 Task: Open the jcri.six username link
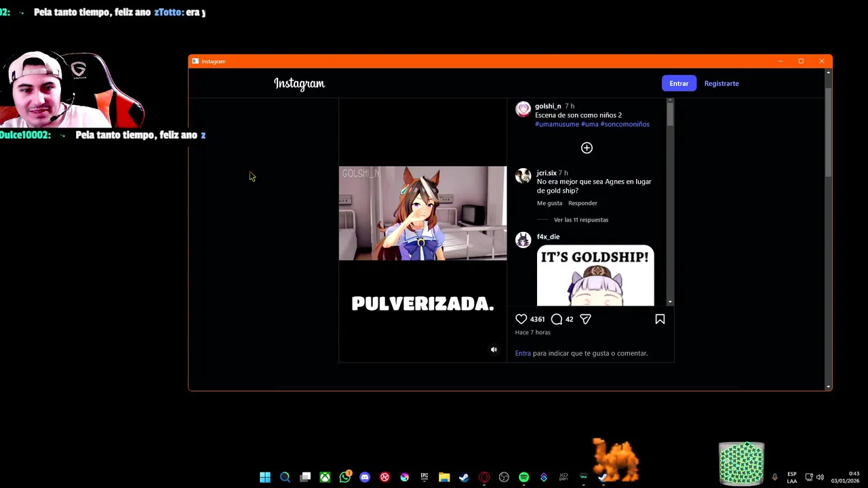[547, 173]
